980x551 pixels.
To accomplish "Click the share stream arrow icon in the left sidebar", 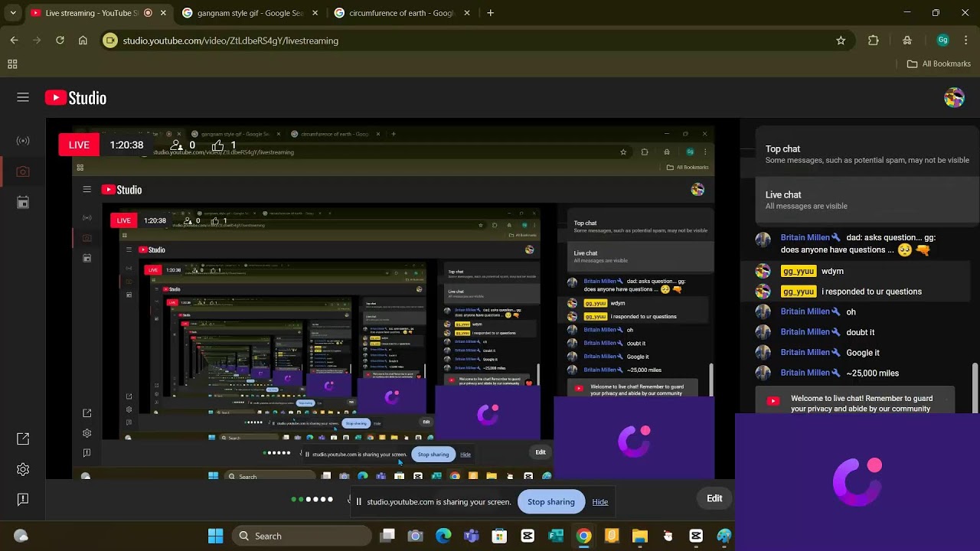I will pyautogui.click(x=23, y=439).
